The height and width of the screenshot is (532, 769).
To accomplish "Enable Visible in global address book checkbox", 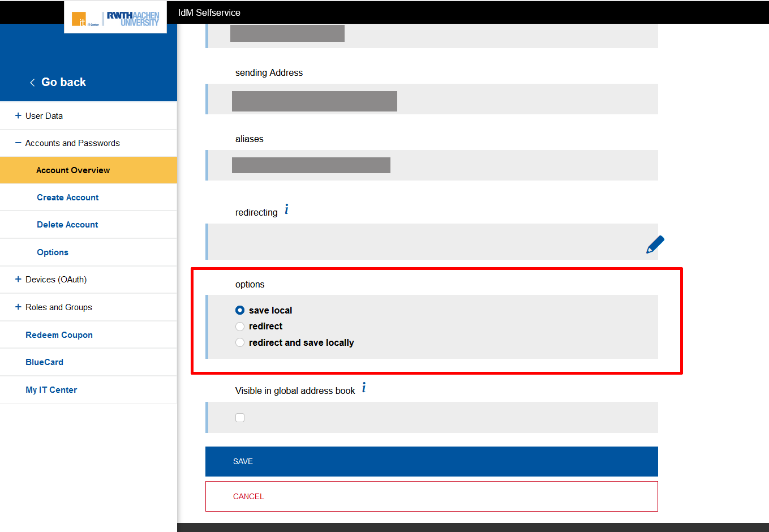I will (240, 417).
